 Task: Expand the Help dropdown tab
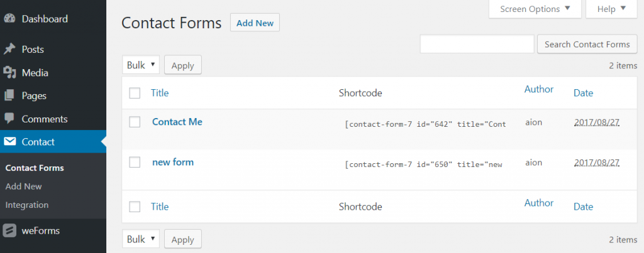tap(612, 9)
